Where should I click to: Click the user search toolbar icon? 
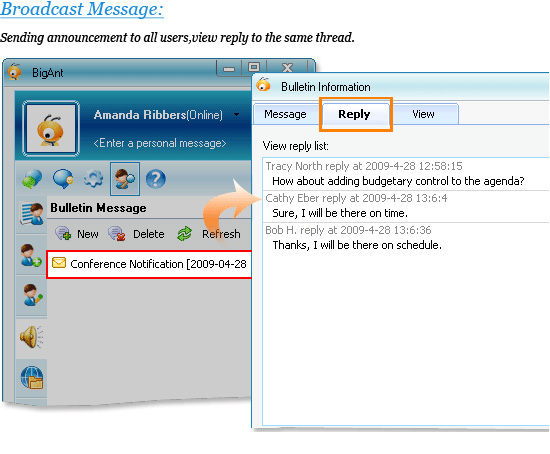125,179
